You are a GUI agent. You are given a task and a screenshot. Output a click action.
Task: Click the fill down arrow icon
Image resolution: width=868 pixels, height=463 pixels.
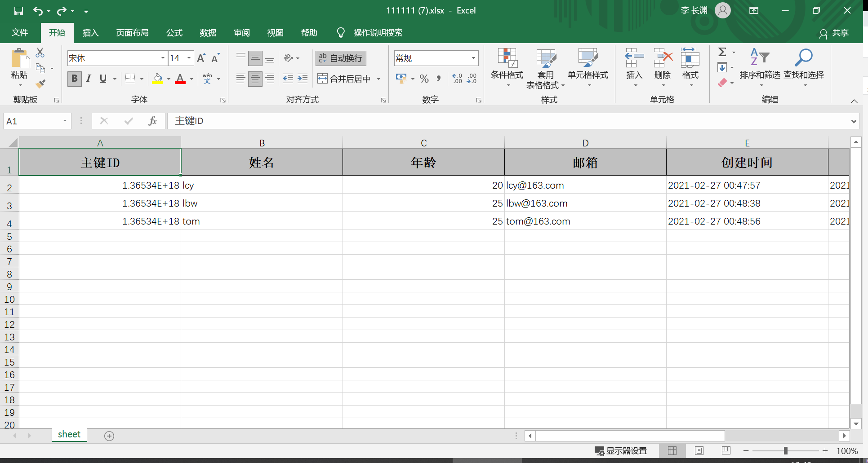(x=722, y=68)
